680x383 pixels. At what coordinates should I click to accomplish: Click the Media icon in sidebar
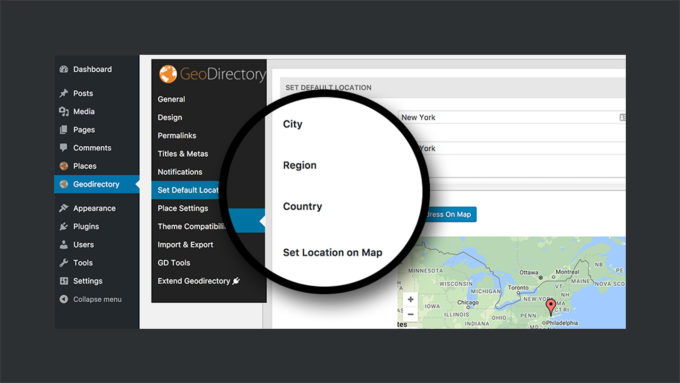tap(64, 111)
